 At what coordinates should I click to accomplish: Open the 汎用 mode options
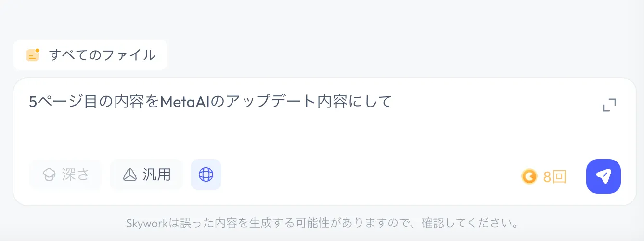tap(146, 174)
